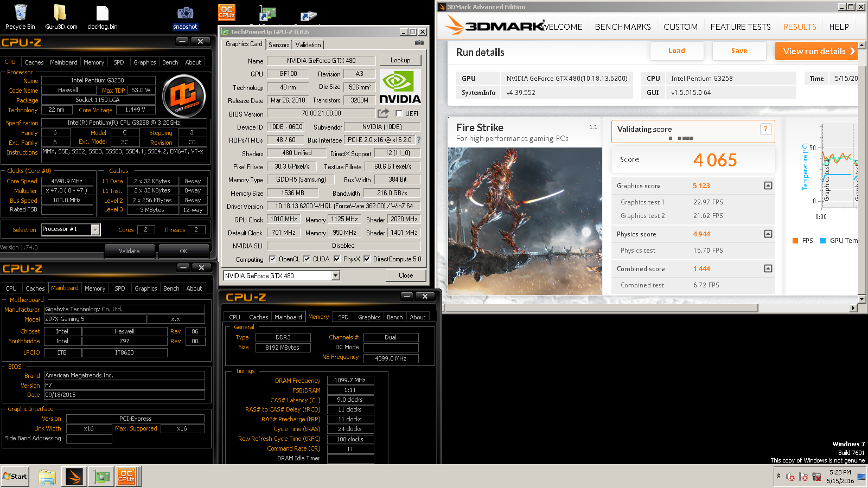Click the Close button in GPU-Z

click(x=406, y=275)
